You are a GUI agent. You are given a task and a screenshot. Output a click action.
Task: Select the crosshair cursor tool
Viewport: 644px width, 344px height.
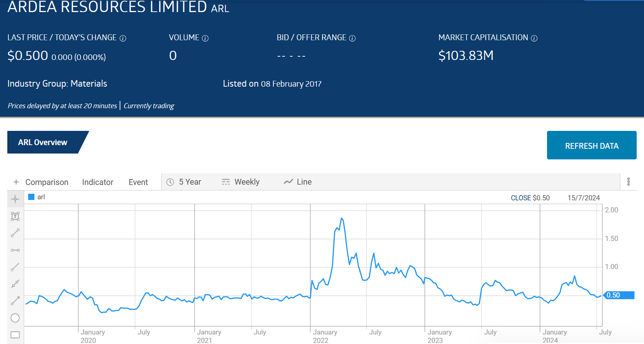tap(15, 199)
